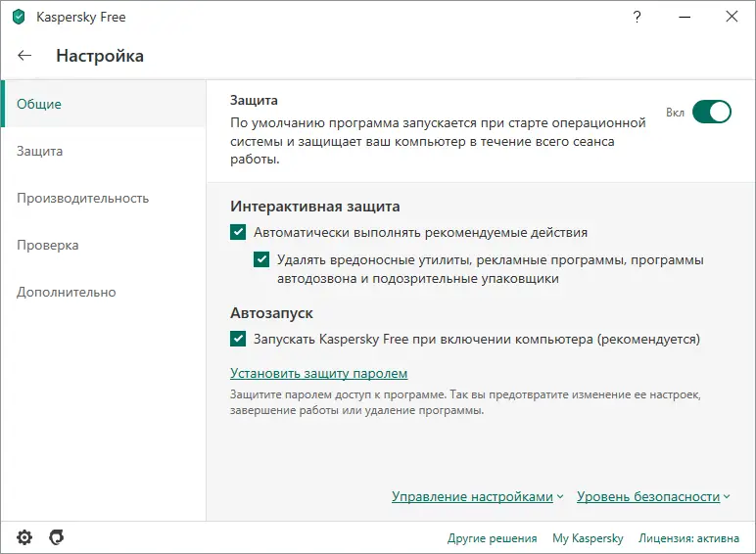Uncheck Запускать Kaspersky Free при включении

(238, 339)
